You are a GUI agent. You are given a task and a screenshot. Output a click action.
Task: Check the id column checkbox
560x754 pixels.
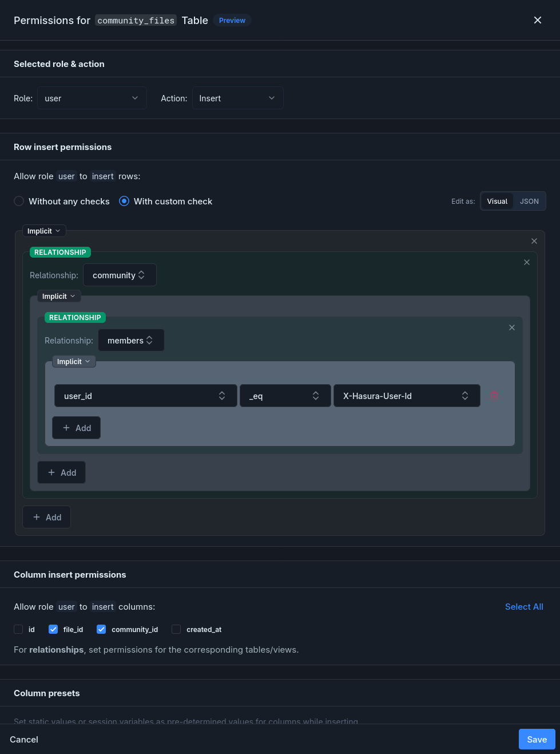18,629
